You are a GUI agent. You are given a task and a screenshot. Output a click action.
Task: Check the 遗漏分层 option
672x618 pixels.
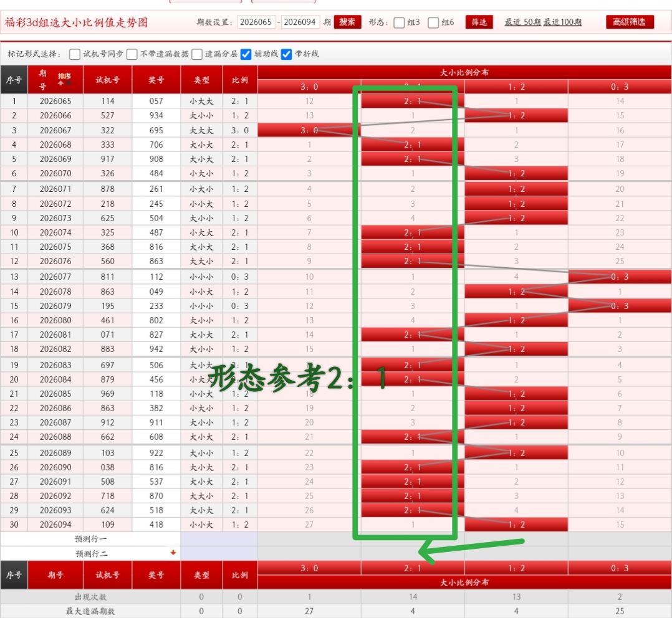(x=196, y=54)
